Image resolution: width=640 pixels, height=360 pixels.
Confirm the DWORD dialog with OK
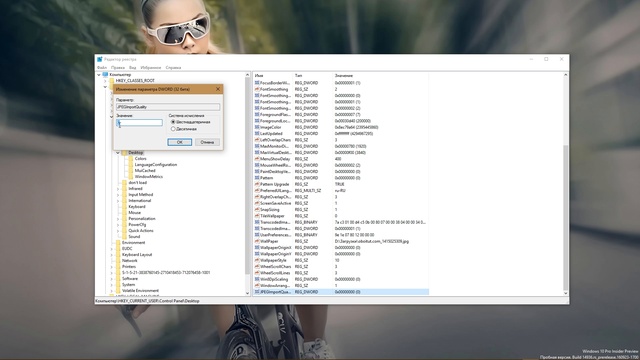pos(180,142)
